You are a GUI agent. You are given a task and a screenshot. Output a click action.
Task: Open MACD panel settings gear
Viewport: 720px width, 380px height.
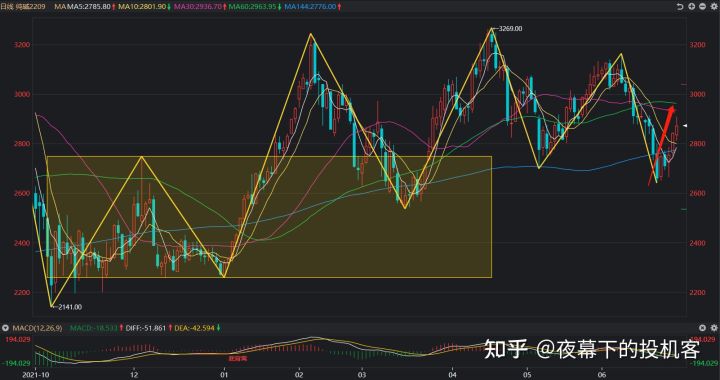[x=714, y=328]
